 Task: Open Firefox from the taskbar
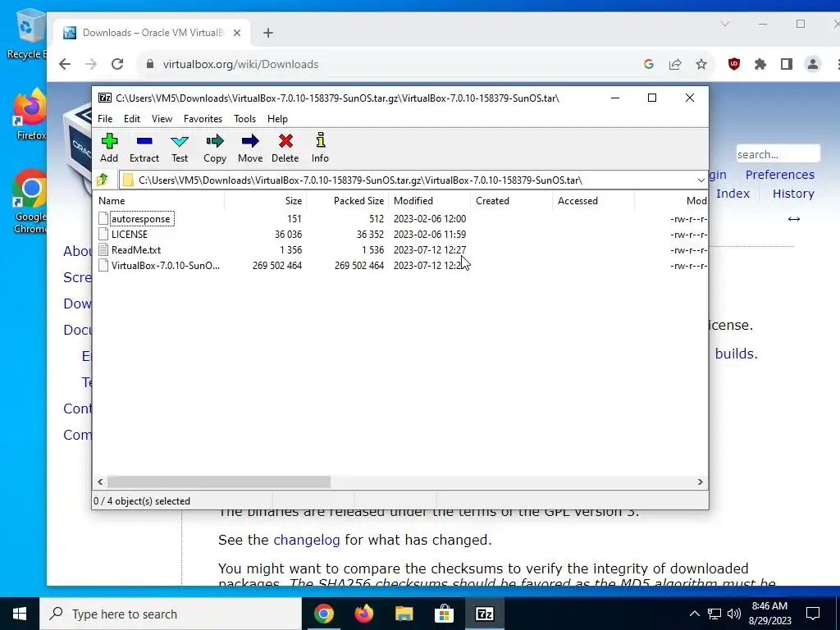click(x=363, y=614)
